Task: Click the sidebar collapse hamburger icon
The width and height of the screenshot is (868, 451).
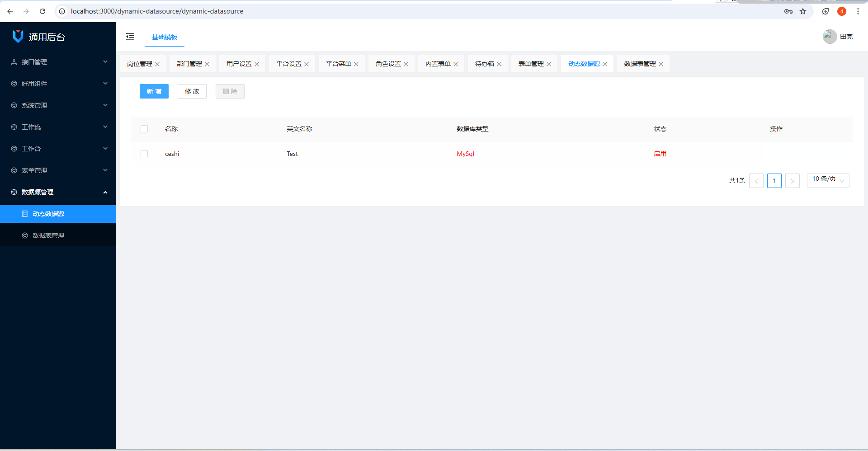Action: [x=130, y=37]
